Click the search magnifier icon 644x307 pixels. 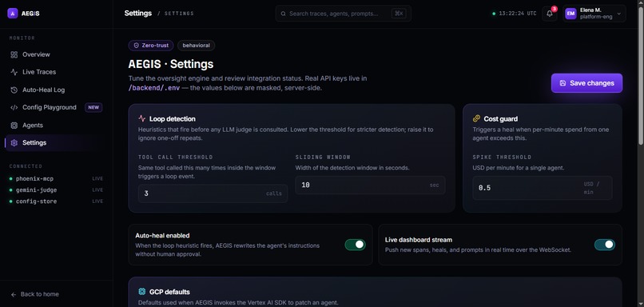click(x=283, y=14)
